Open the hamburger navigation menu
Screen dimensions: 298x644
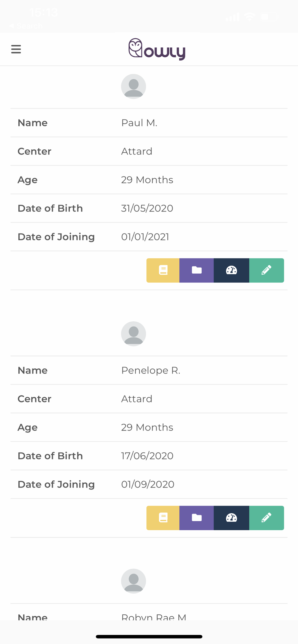16,49
